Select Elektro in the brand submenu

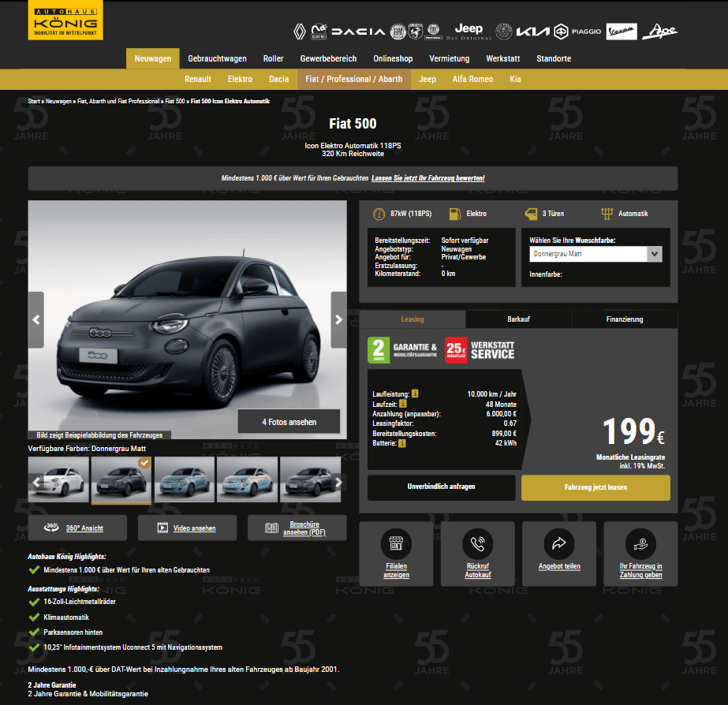pyautogui.click(x=240, y=79)
